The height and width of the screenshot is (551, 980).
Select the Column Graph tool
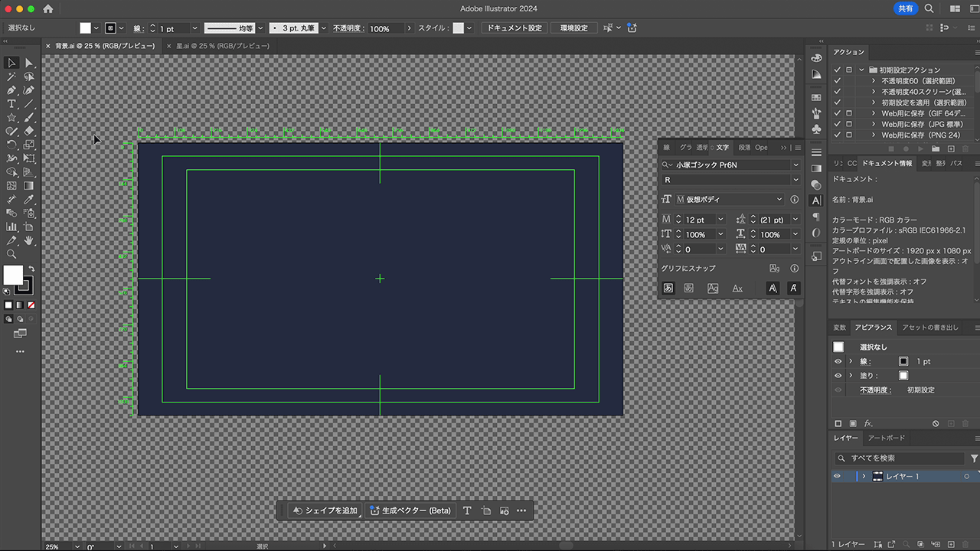[11, 227]
